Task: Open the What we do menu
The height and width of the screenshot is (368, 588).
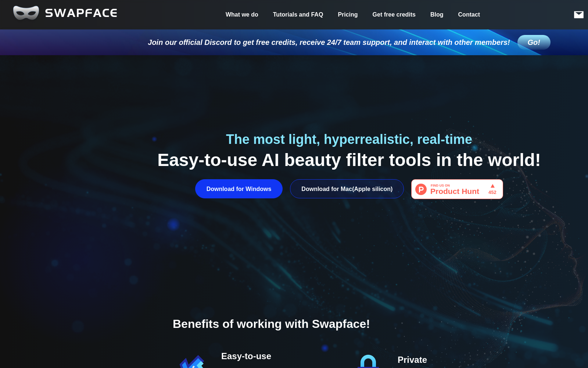Action: (x=242, y=15)
